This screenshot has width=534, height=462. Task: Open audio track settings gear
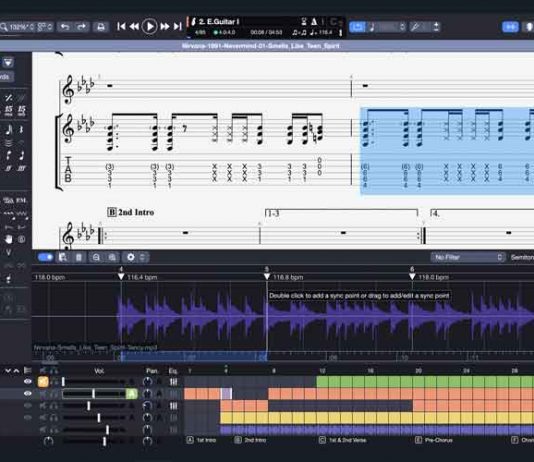pyautogui.click(x=131, y=257)
